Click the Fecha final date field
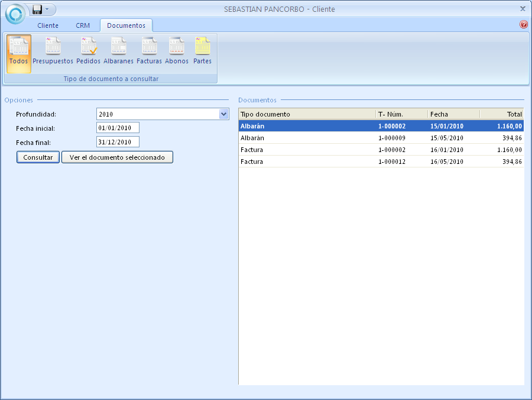The width and height of the screenshot is (532, 400). click(118, 142)
